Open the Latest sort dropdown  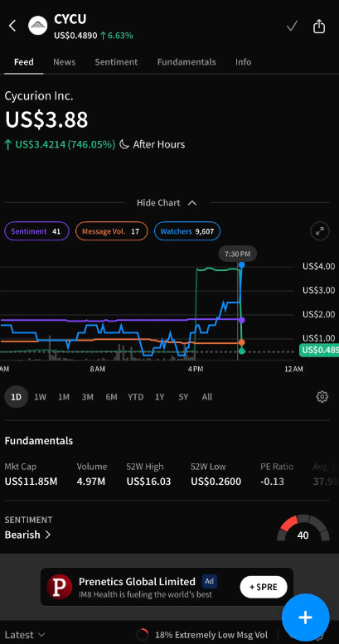click(x=25, y=635)
